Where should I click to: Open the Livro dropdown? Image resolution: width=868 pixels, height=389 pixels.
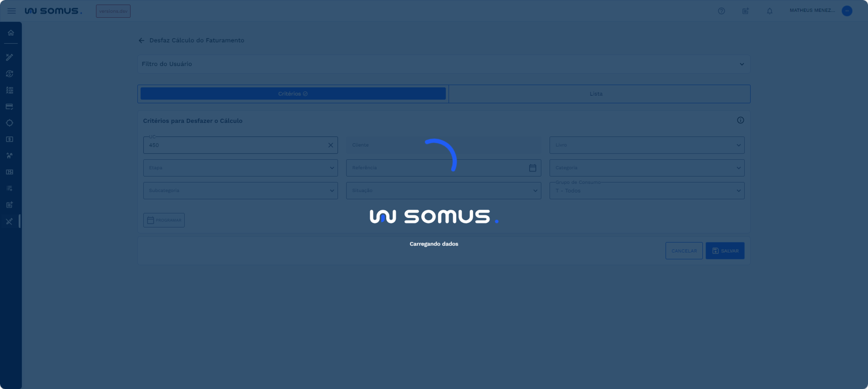(x=646, y=145)
